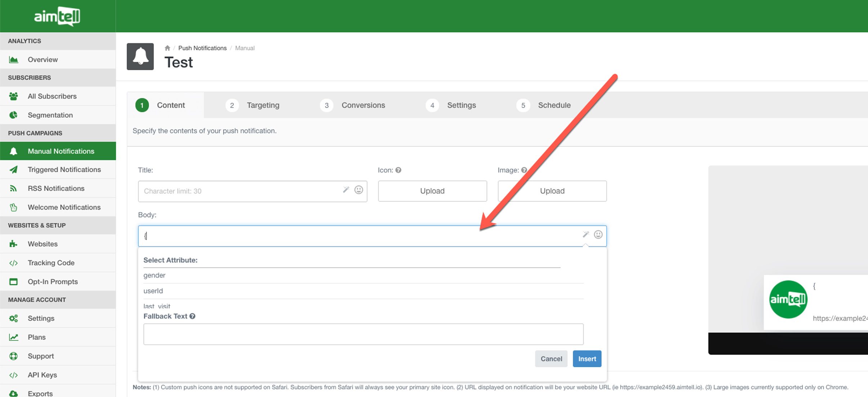Switch to the Targeting tab

click(263, 105)
